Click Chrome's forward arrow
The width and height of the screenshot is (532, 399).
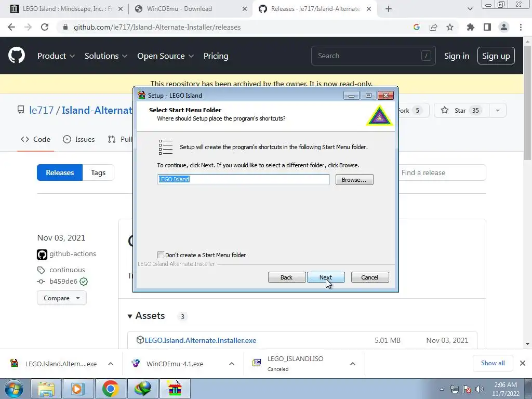tap(28, 27)
